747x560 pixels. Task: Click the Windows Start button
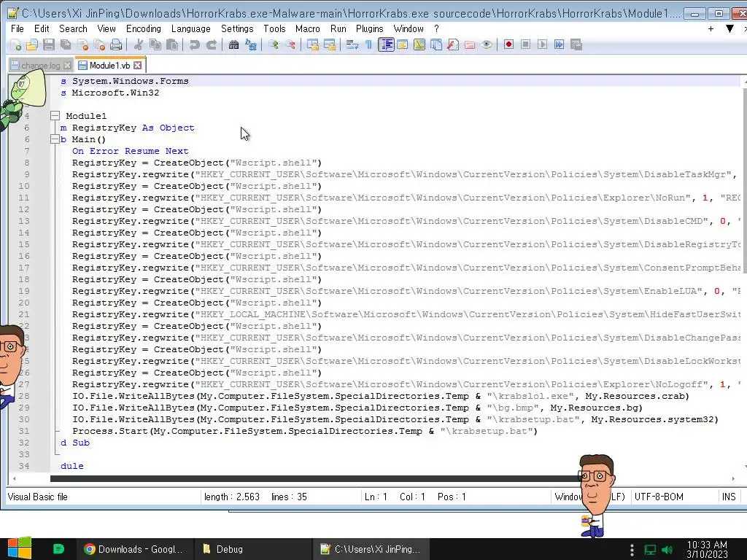click(x=19, y=548)
